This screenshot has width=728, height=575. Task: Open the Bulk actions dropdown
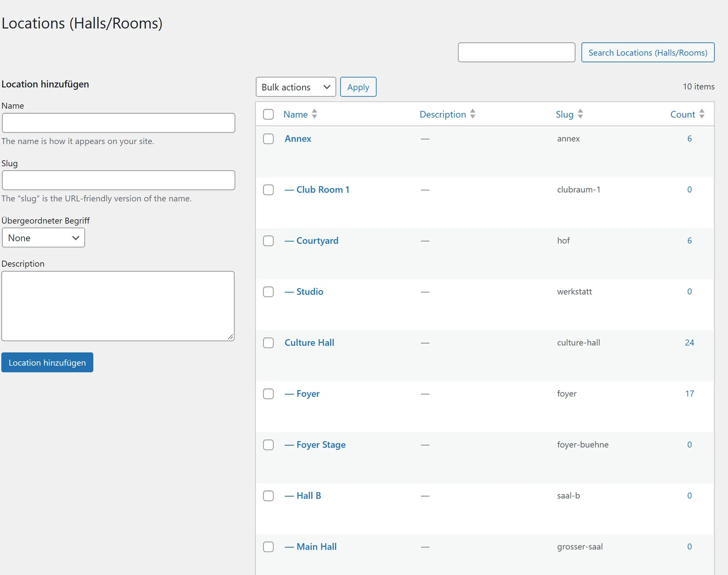[x=296, y=87]
